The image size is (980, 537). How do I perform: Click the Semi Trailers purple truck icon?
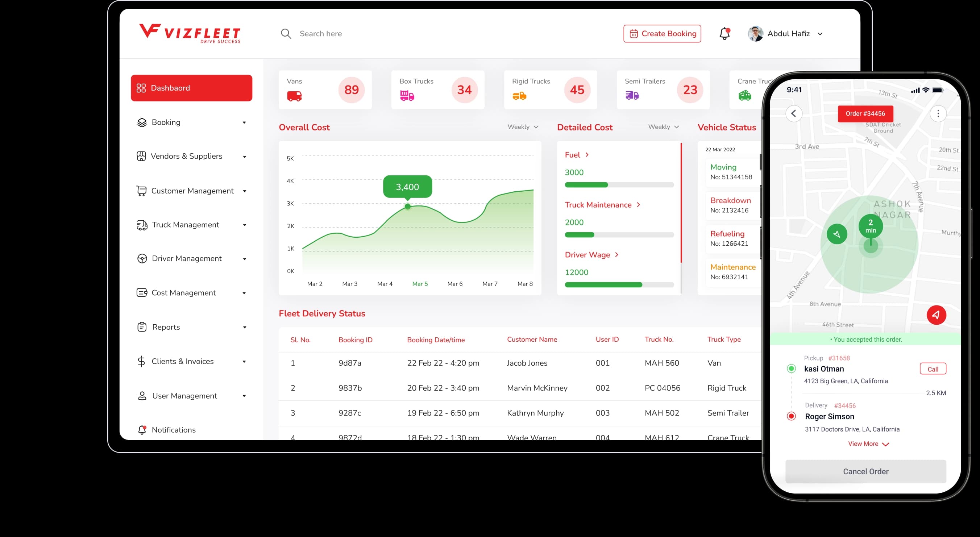click(x=632, y=95)
